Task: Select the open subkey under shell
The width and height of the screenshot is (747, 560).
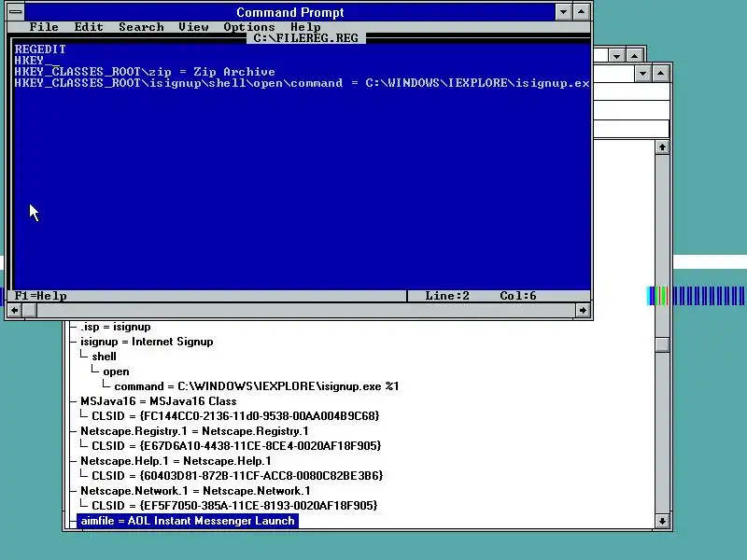Action: click(x=116, y=371)
